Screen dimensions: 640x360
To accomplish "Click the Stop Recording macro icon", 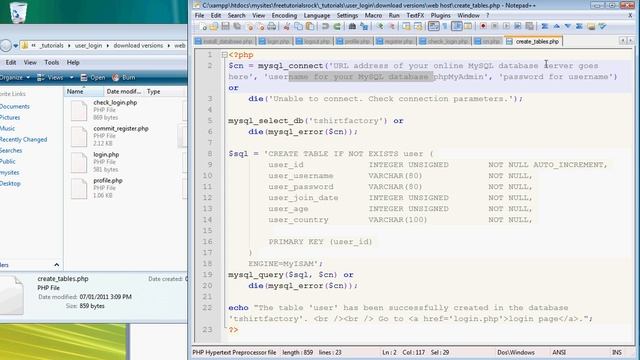I will (495, 26).
